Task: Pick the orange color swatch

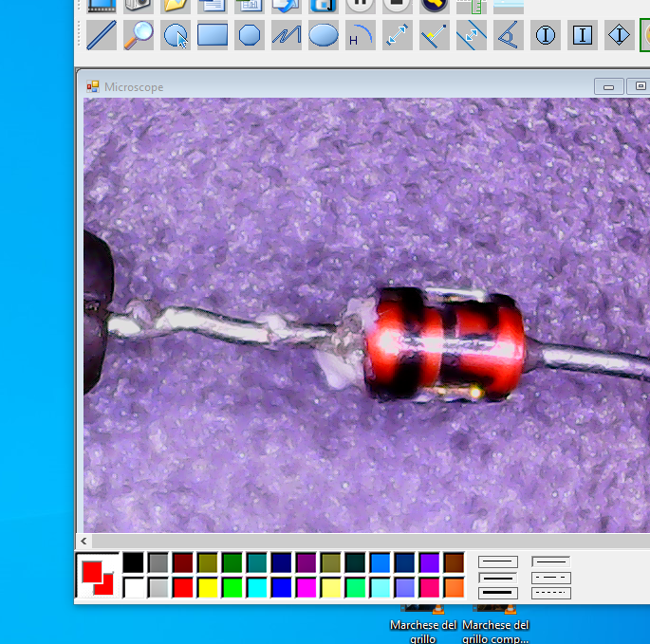Action: [454, 587]
